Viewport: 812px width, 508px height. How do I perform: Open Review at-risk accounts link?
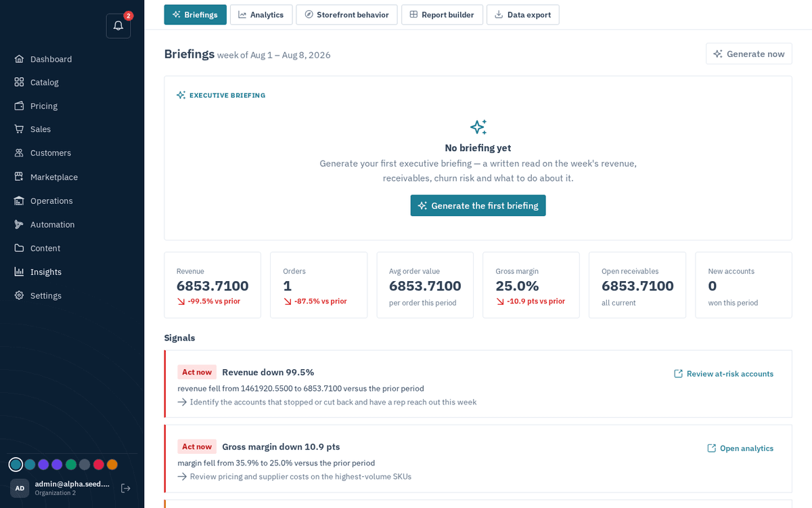[x=723, y=374]
